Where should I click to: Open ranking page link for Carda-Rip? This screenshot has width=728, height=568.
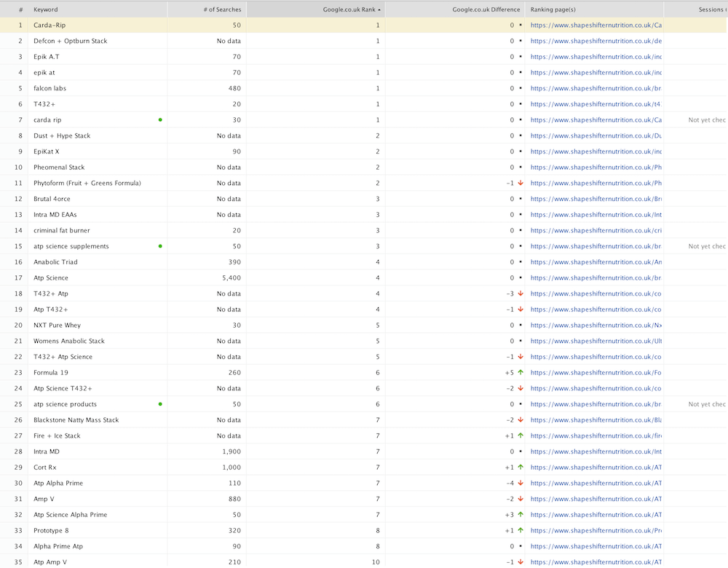click(596, 25)
